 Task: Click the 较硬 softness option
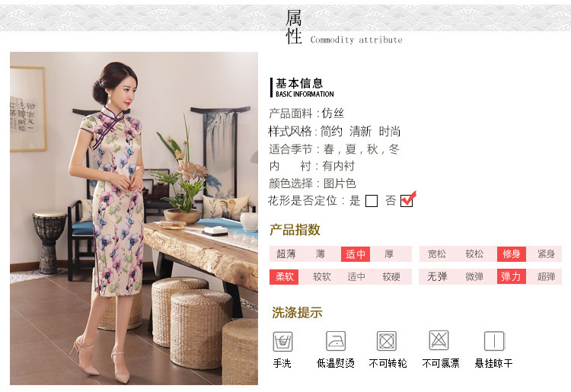tap(391, 277)
